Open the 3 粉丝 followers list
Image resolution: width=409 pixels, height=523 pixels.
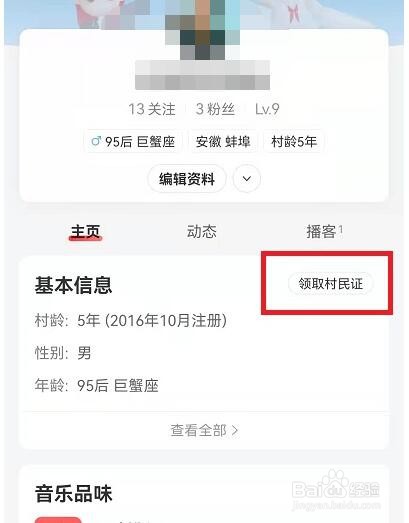point(215,109)
